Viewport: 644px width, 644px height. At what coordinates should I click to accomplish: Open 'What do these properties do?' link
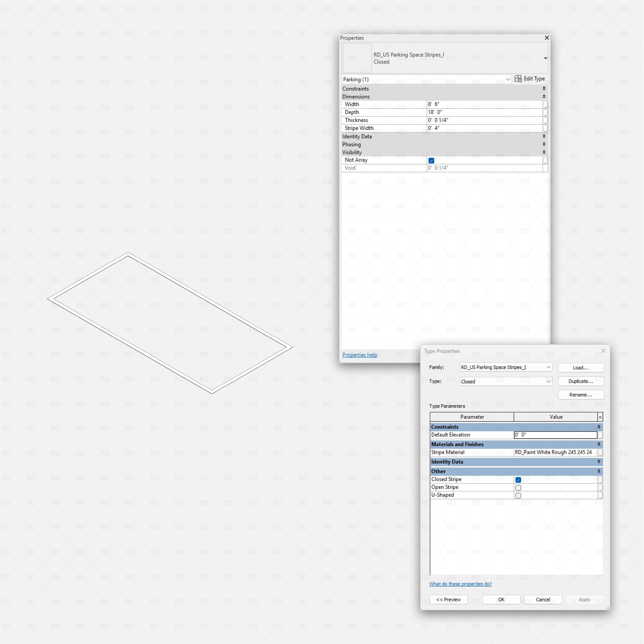coord(460,584)
